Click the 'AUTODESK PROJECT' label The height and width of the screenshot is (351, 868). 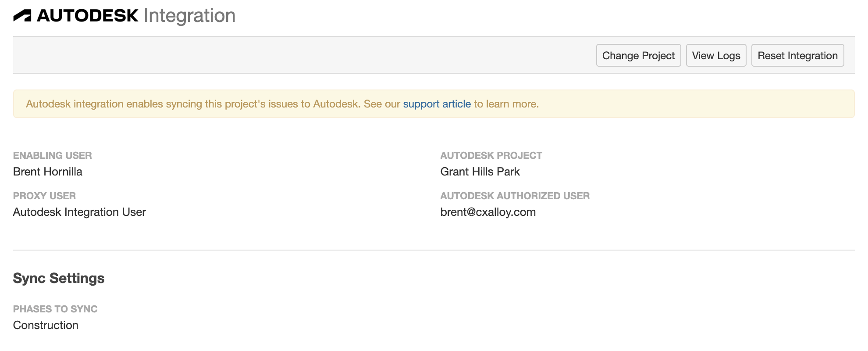491,155
